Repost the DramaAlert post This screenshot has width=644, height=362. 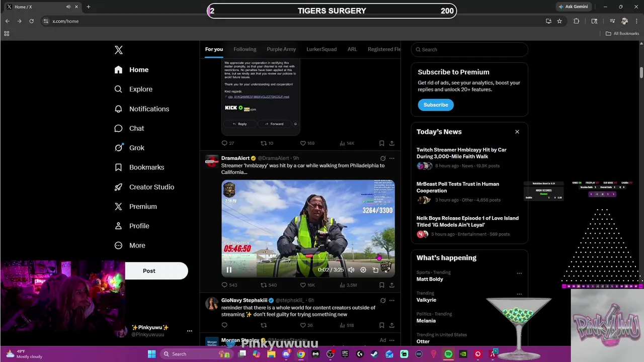click(x=268, y=285)
